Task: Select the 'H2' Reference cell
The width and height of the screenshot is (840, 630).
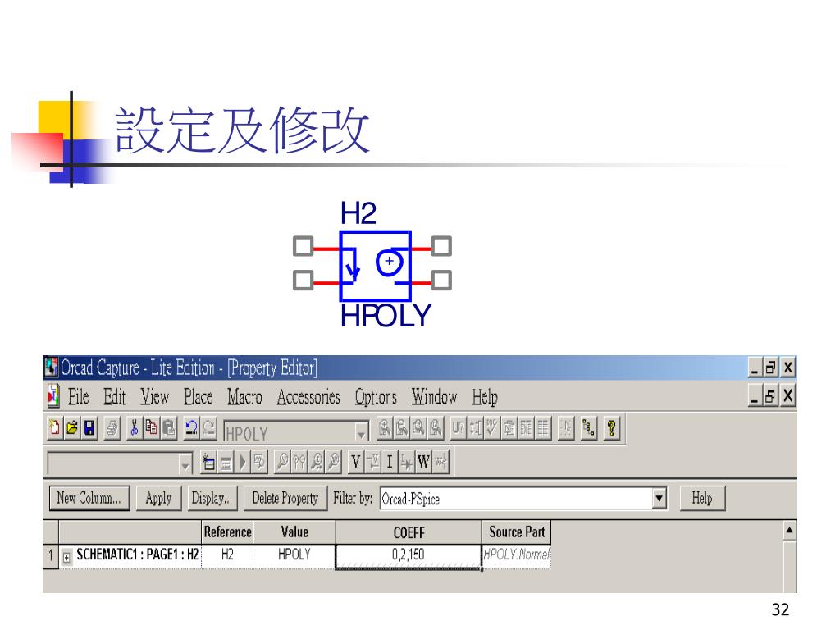Action: click(227, 555)
